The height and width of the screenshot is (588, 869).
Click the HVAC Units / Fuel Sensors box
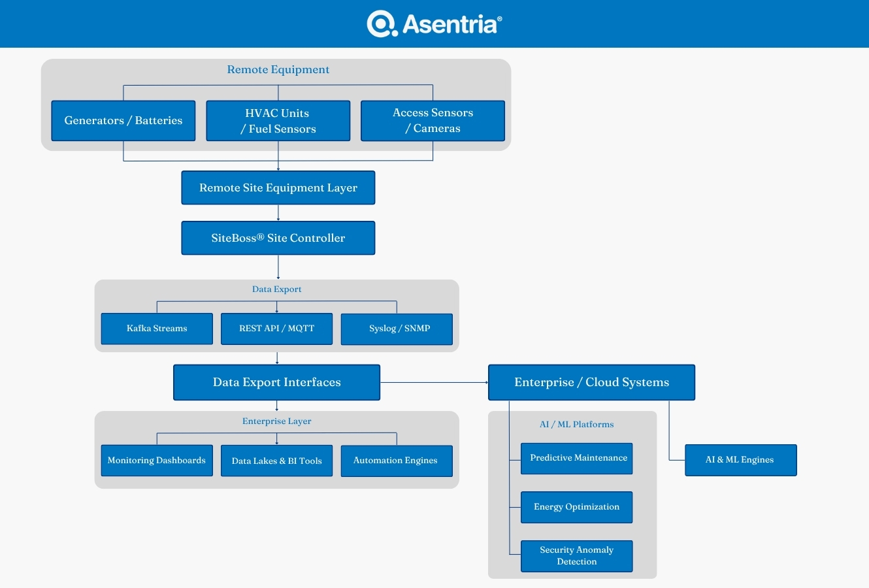278,121
